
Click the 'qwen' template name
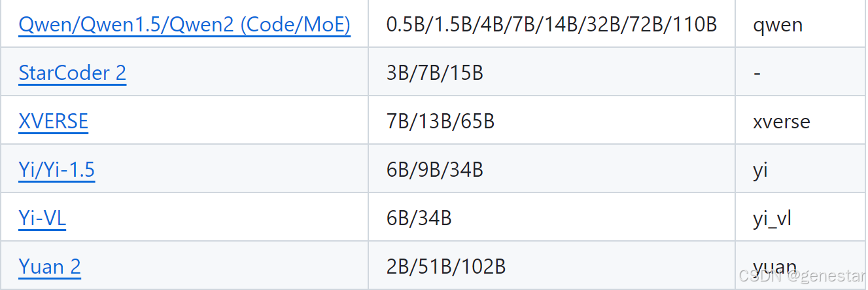pyautogui.click(x=778, y=26)
